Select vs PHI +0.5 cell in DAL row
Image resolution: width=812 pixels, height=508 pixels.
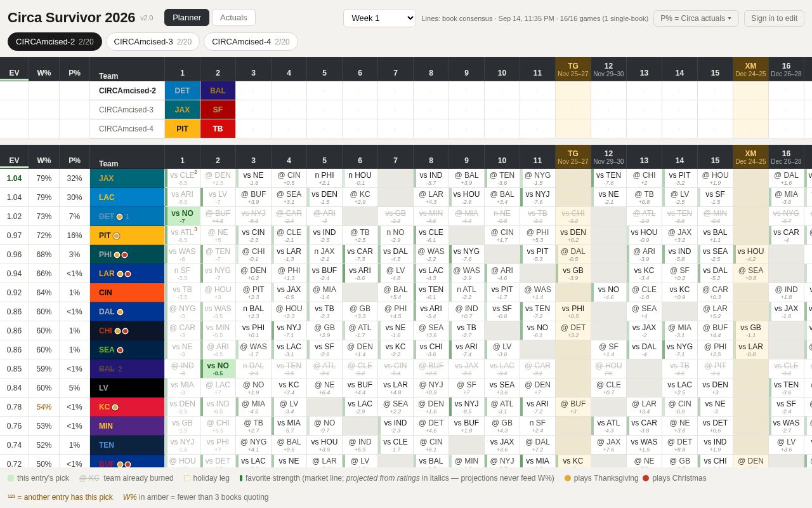(x=573, y=312)
